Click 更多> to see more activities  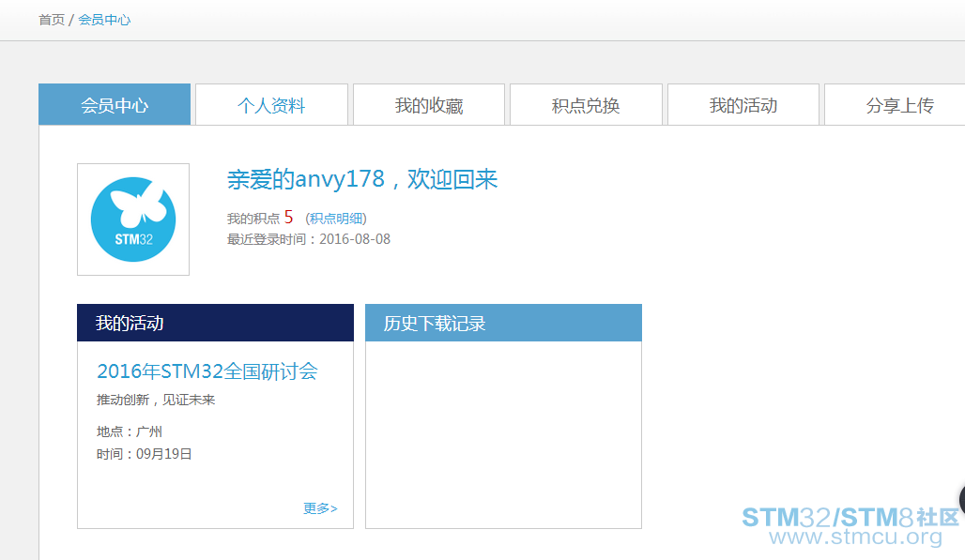click(x=320, y=508)
